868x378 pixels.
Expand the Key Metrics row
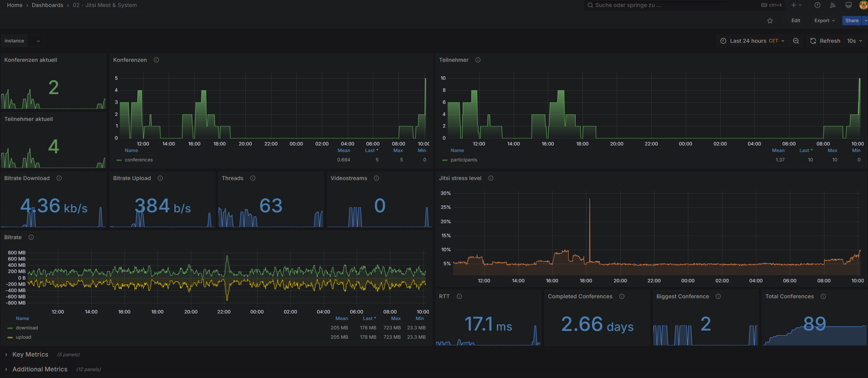point(30,354)
